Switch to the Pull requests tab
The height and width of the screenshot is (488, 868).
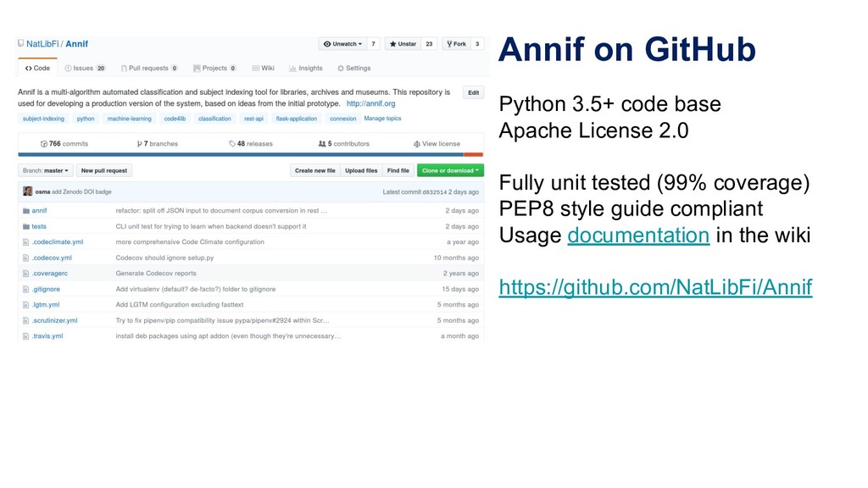149,68
